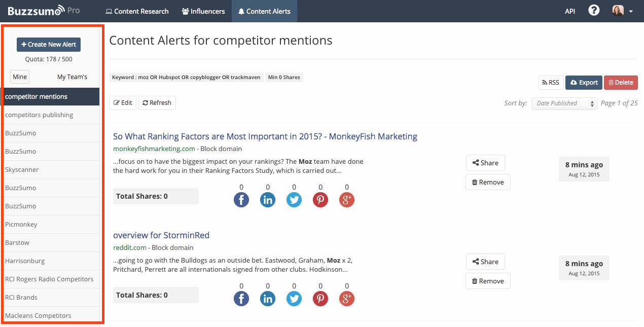Click Twitter icon for MonkeyFish article

click(x=294, y=200)
